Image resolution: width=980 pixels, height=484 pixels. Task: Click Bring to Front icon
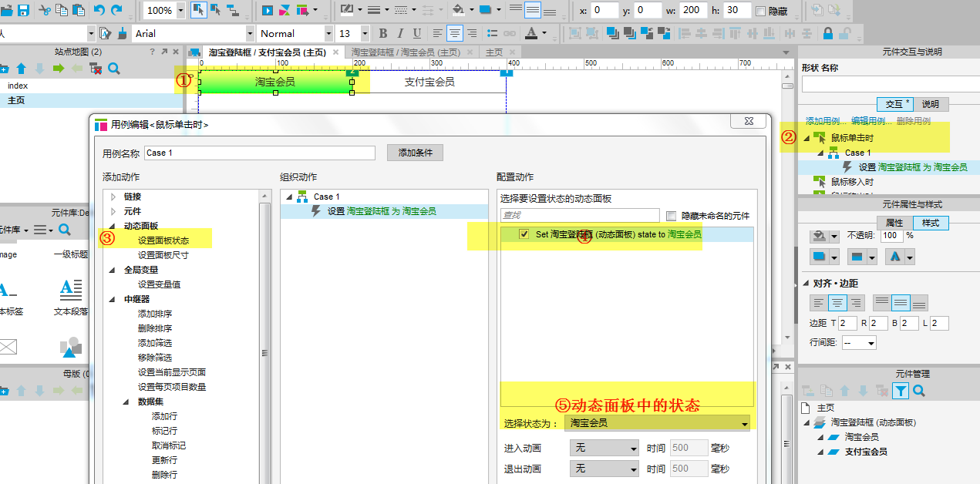612,33
